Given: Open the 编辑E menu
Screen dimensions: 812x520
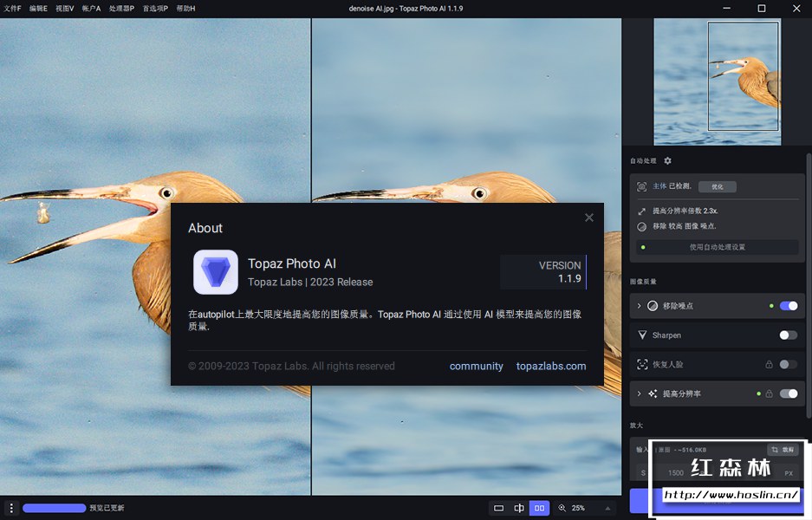Looking at the screenshot, I should (x=38, y=9).
